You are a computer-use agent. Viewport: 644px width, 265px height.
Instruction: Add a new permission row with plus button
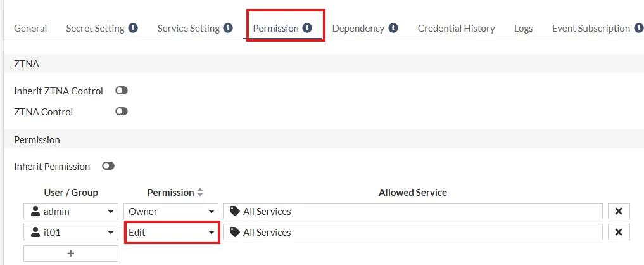click(71, 254)
